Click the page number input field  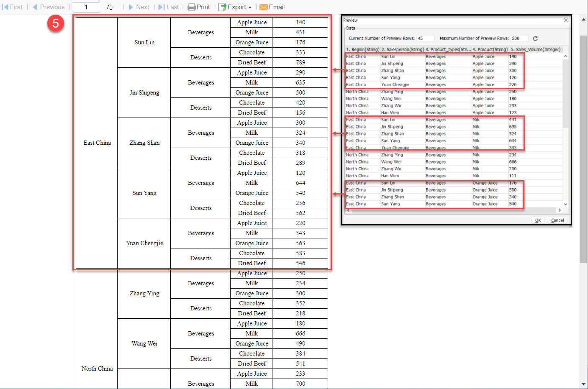coord(86,7)
